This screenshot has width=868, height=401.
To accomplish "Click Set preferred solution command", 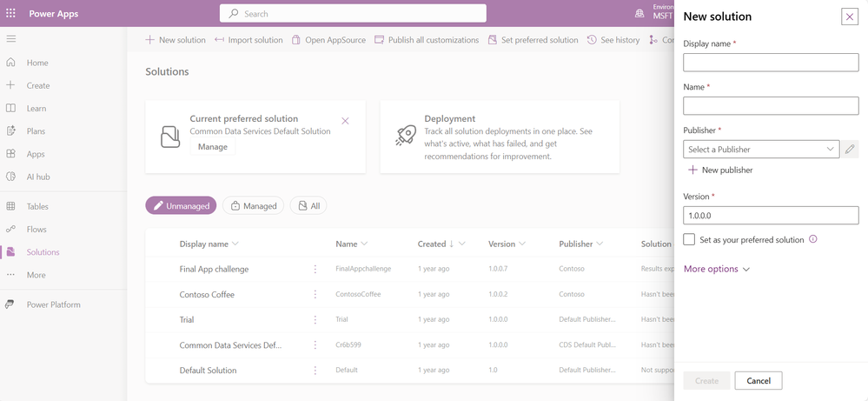I will [x=533, y=40].
